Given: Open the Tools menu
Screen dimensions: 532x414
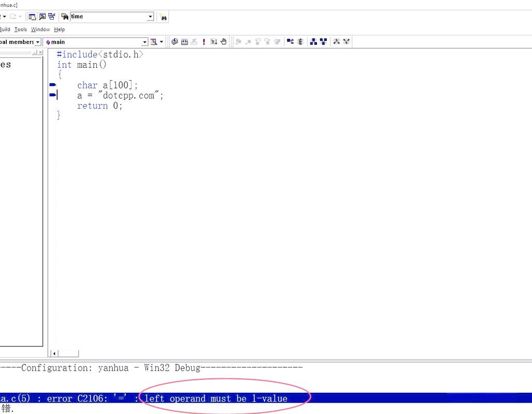Looking at the screenshot, I should [x=20, y=29].
